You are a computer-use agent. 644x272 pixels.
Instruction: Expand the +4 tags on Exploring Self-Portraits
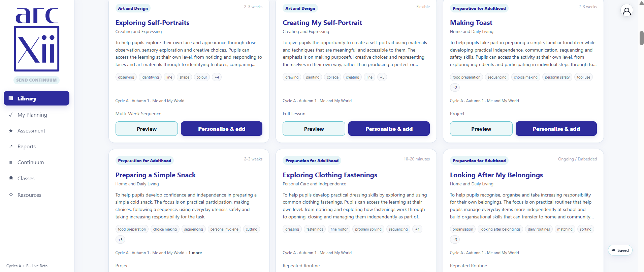217,77
